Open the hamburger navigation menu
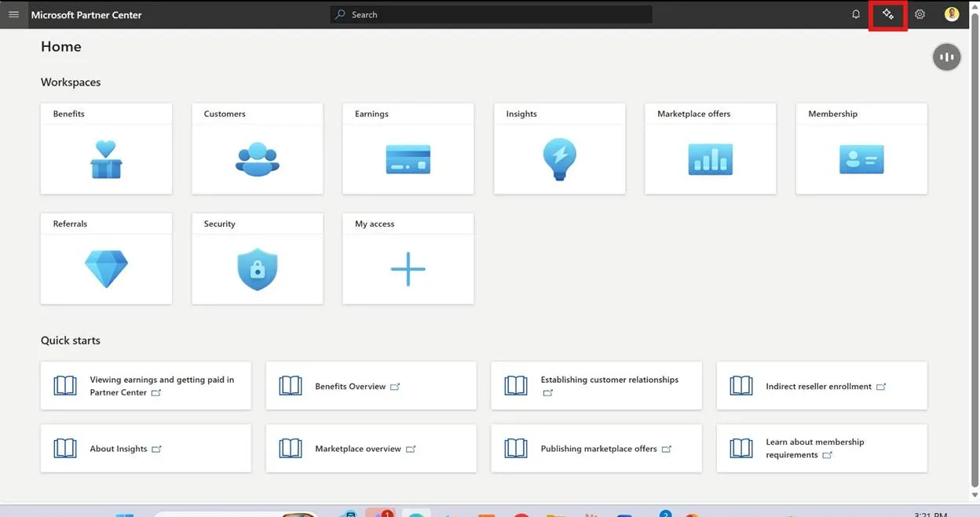980x517 pixels. click(x=13, y=14)
